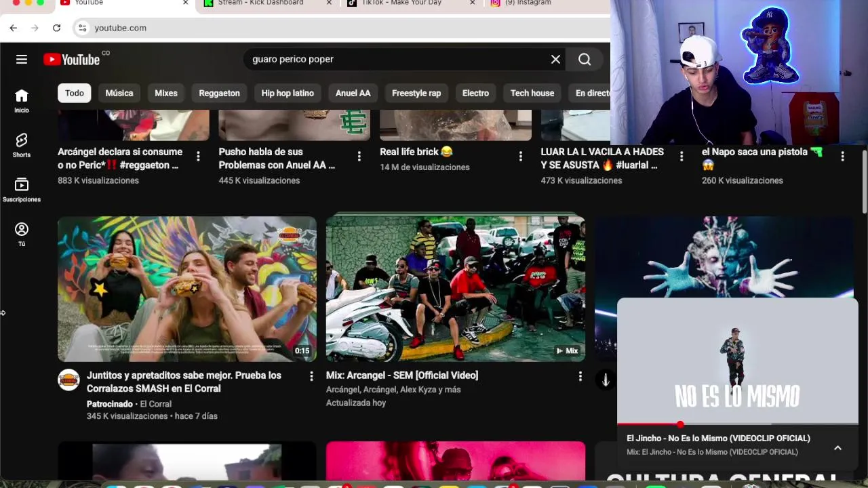The image size is (868, 488).
Task: Open el Napo saca una pistola title
Action: pyautogui.click(x=762, y=159)
